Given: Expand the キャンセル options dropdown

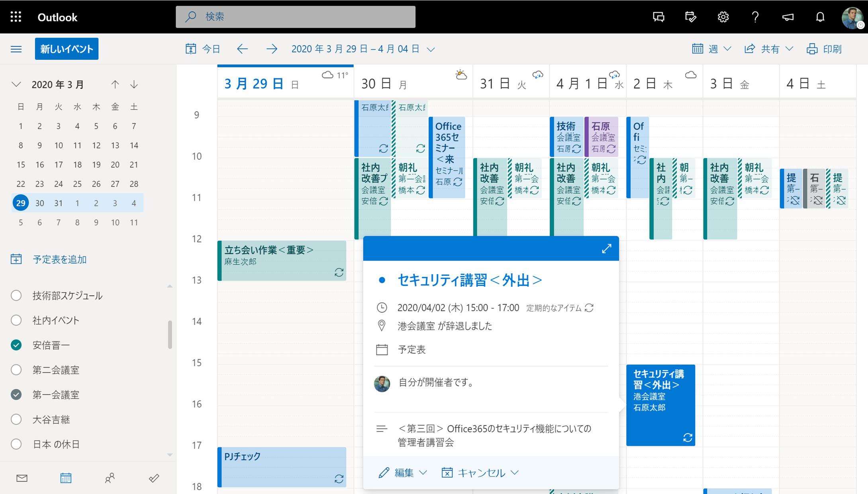Looking at the screenshot, I should tap(515, 472).
